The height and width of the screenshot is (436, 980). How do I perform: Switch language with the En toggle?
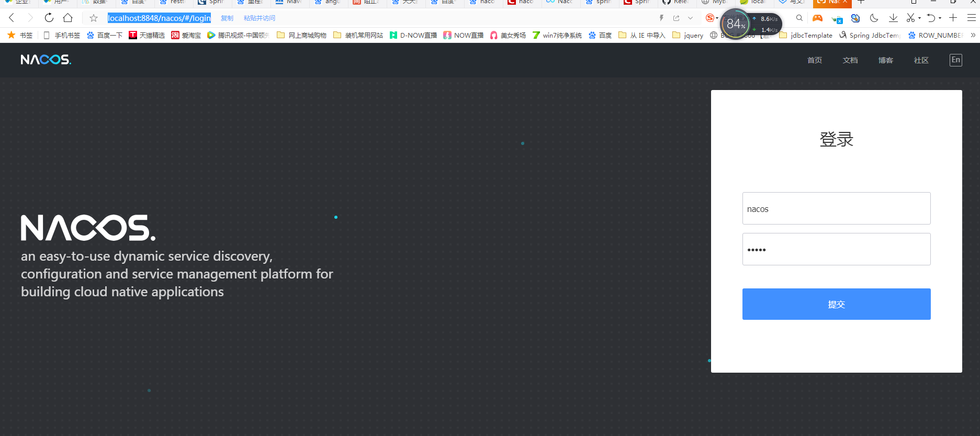coord(956,60)
